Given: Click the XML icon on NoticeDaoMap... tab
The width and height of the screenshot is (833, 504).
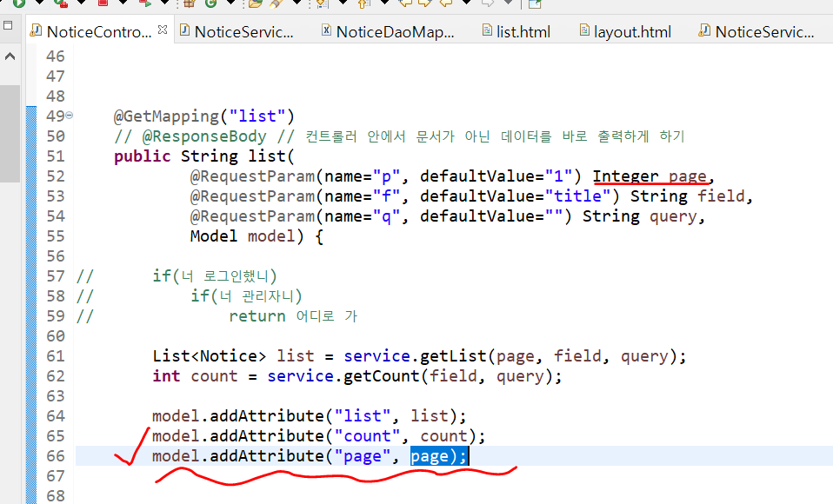Looking at the screenshot, I should [327, 30].
